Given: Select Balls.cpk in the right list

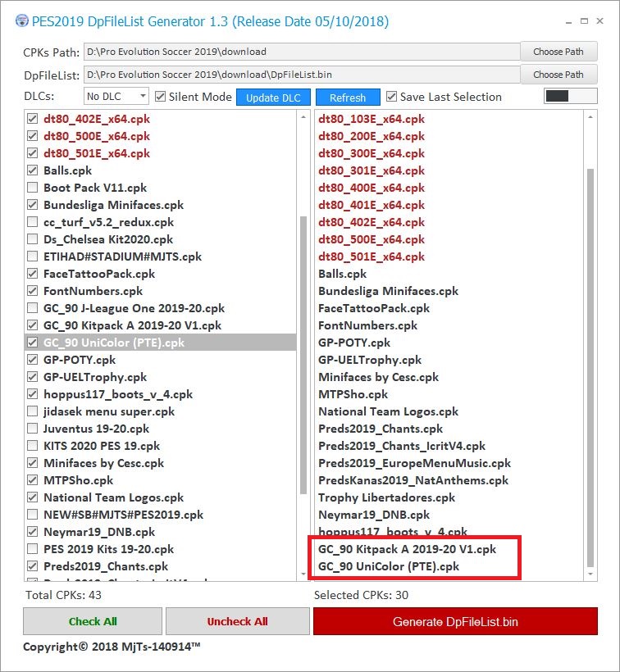Looking at the screenshot, I should tap(342, 274).
